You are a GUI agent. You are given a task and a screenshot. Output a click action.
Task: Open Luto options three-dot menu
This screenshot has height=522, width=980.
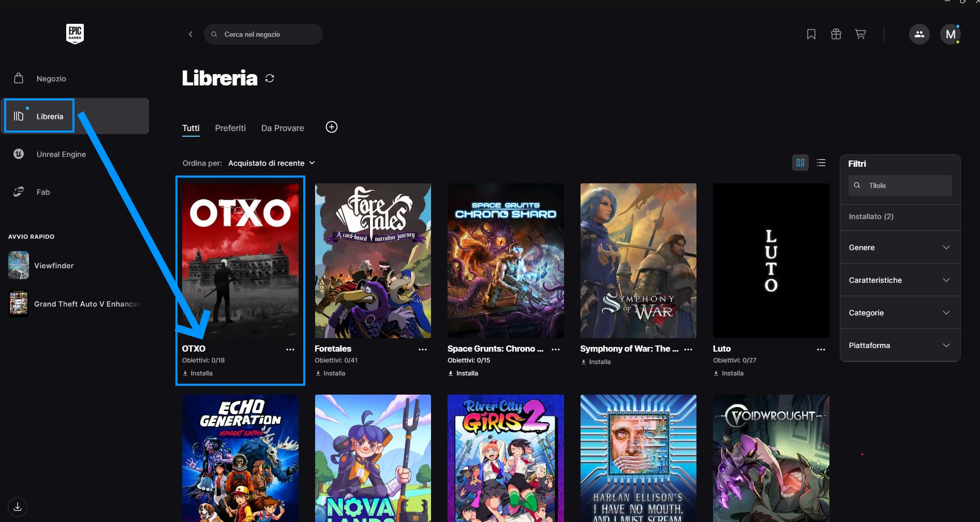821,350
